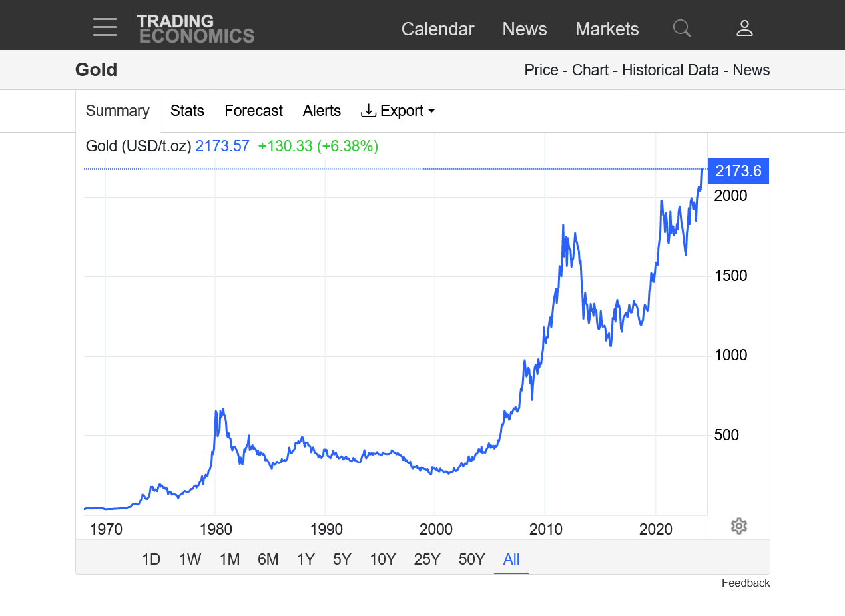This screenshot has width=845, height=616.
Task: Select the Summary tab
Action: [x=118, y=111]
